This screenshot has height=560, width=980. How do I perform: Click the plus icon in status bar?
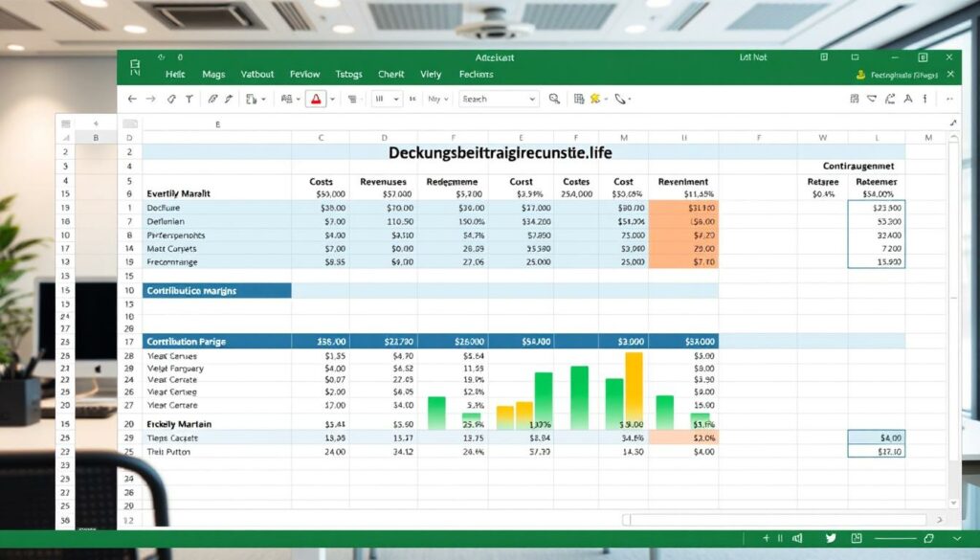click(x=767, y=538)
